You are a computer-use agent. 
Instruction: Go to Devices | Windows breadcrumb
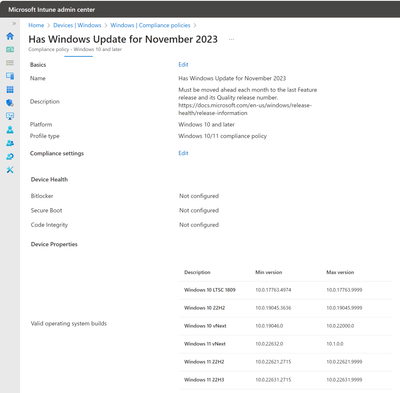coord(77,25)
